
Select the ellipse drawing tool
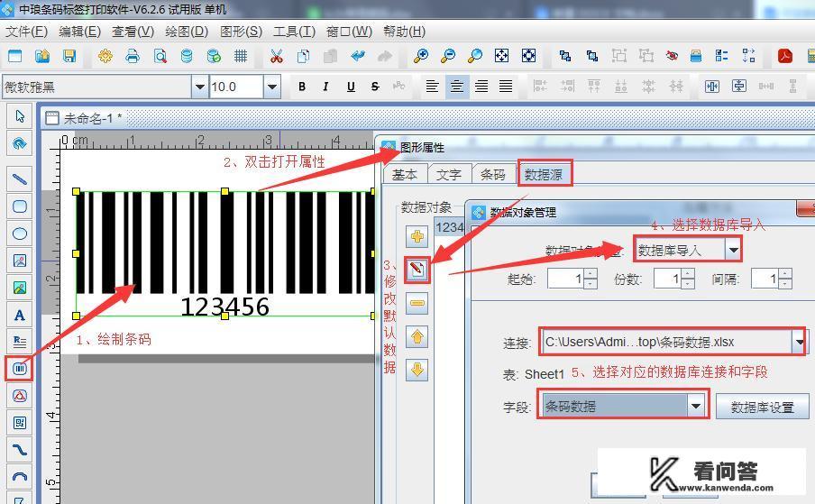tap(19, 234)
